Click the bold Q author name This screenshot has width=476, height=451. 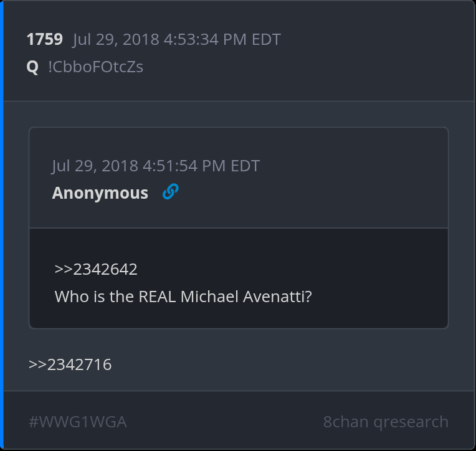32,67
